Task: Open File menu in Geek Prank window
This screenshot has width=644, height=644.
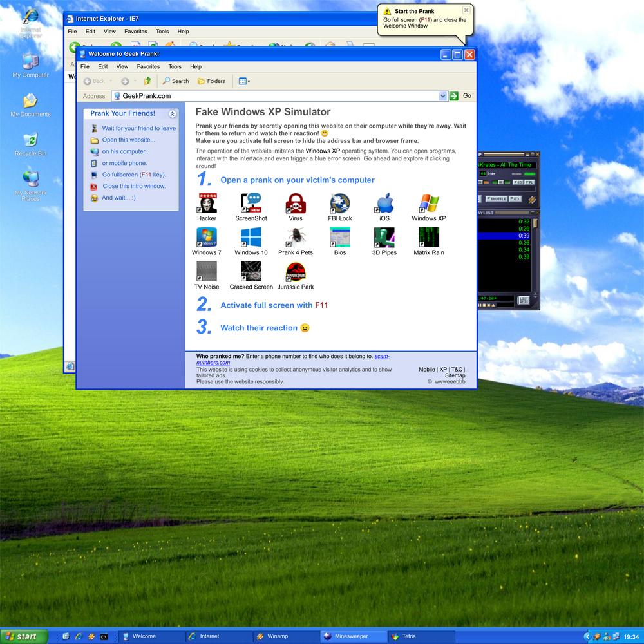Action: pyautogui.click(x=85, y=66)
